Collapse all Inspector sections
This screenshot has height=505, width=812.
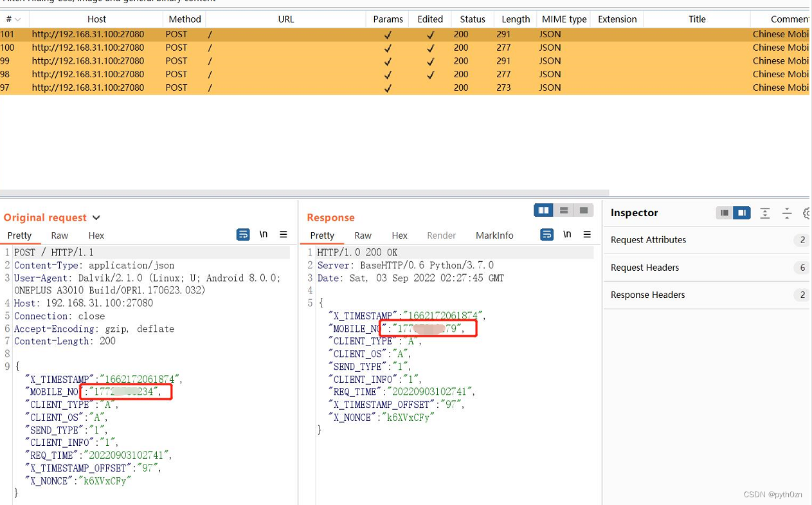coord(787,213)
